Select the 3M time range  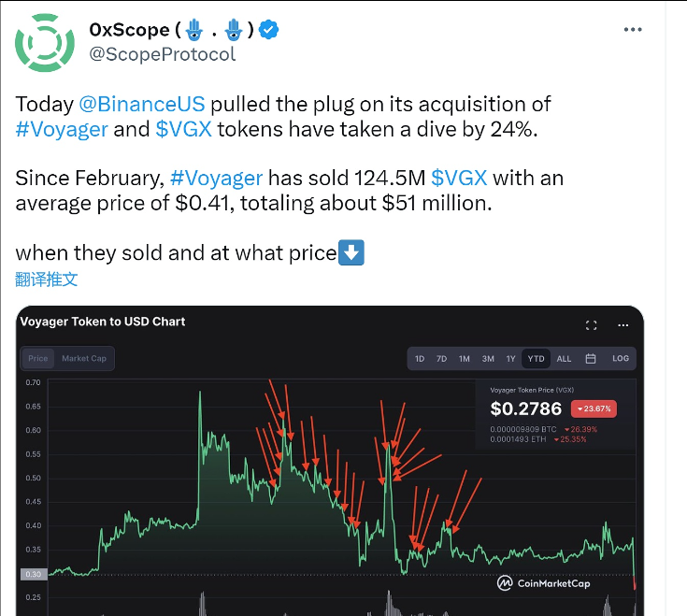(488, 359)
